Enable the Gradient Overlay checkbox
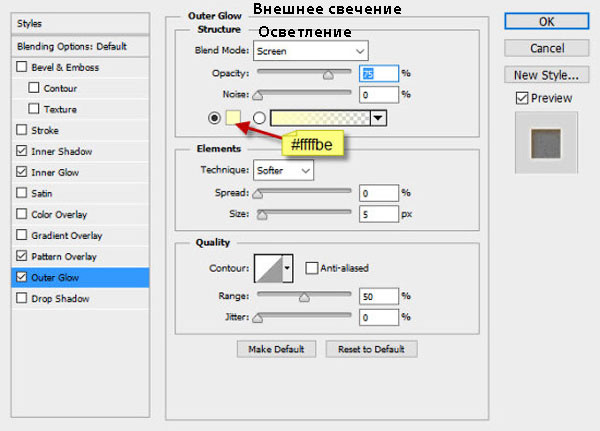Screen dimensions: 600x431 [x=21, y=235]
